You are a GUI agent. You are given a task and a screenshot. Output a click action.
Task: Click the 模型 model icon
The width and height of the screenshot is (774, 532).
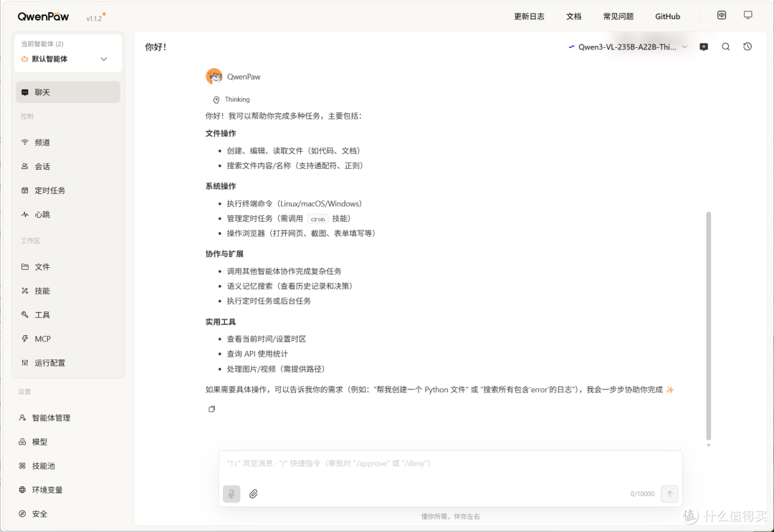tap(22, 442)
